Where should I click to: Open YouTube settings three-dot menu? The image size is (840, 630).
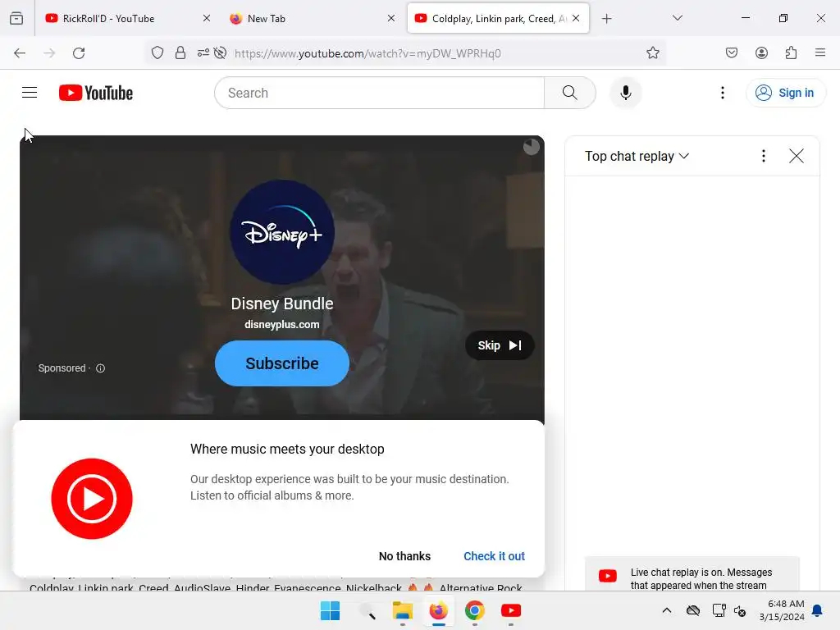coord(723,93)
